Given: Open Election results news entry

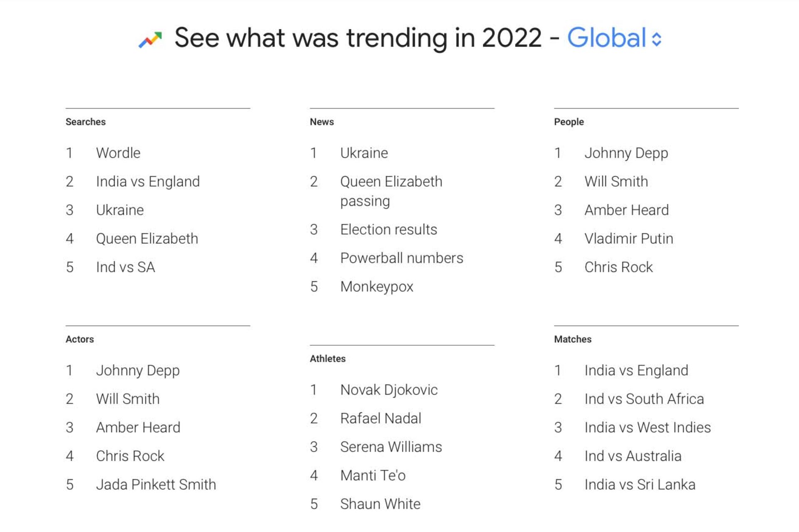Looking at the screenshot, I should (388, 230).
